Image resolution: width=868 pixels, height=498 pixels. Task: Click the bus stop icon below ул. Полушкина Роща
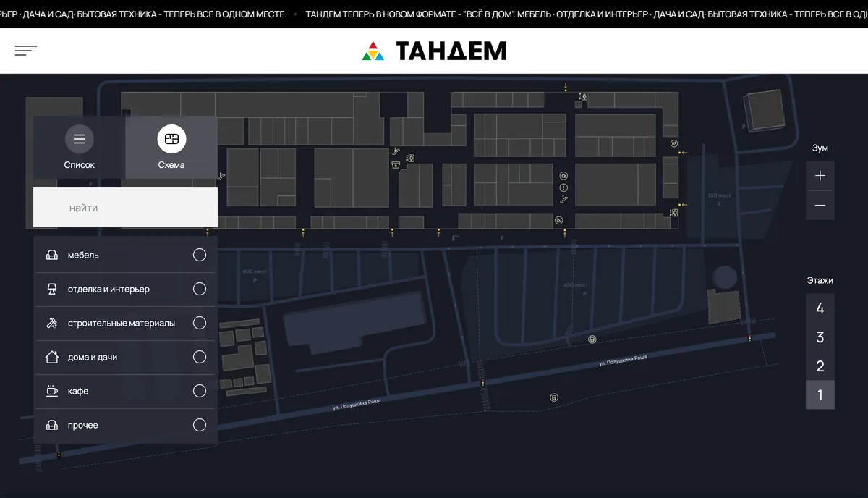(554, 397)
